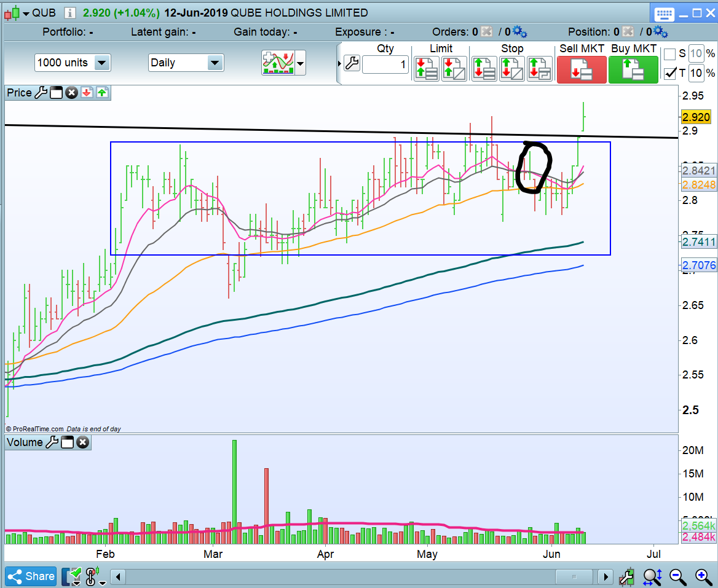Viewport: 718px width, 588px height.
Task: Click the 'Exposure : -' text
Action: point(365,32)
